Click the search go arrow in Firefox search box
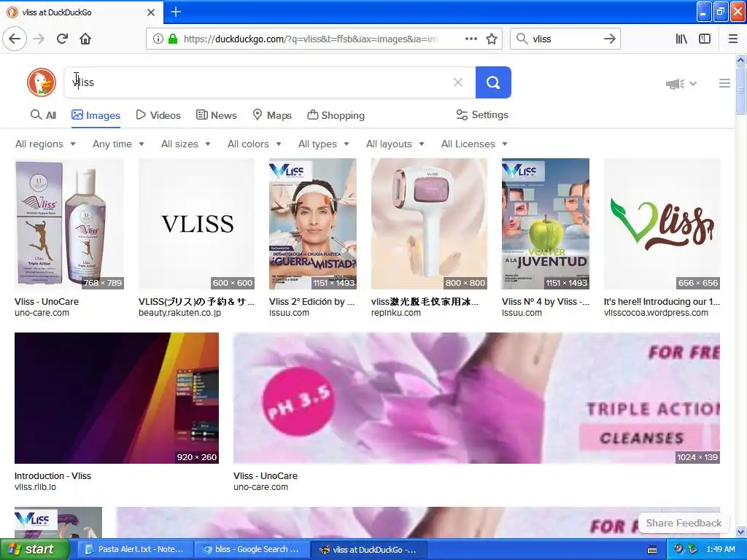The image size is (747, 560). 609,39
